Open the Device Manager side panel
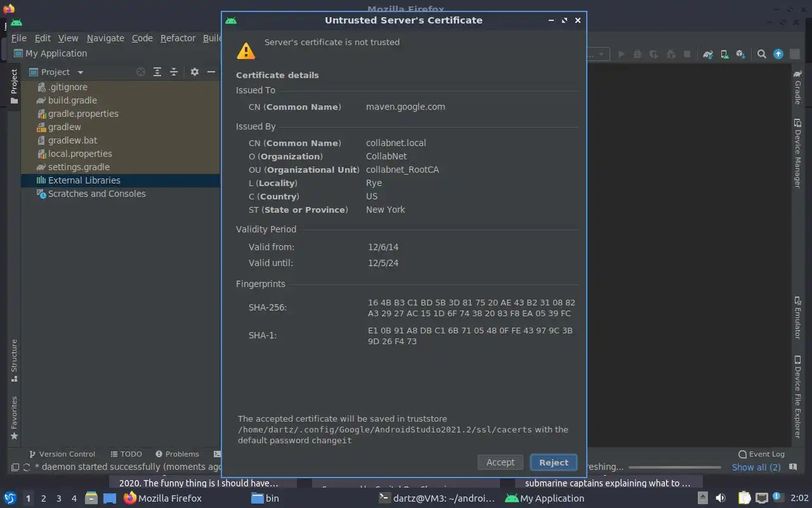The image size is (812, 508). (798, 153)
